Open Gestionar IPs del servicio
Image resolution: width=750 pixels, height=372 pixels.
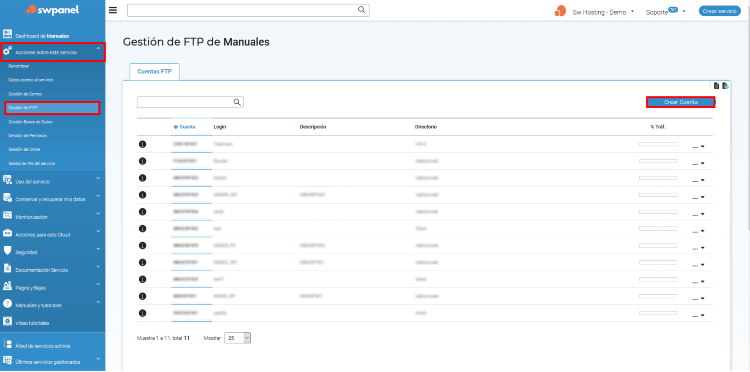click(x=32, y=163)
